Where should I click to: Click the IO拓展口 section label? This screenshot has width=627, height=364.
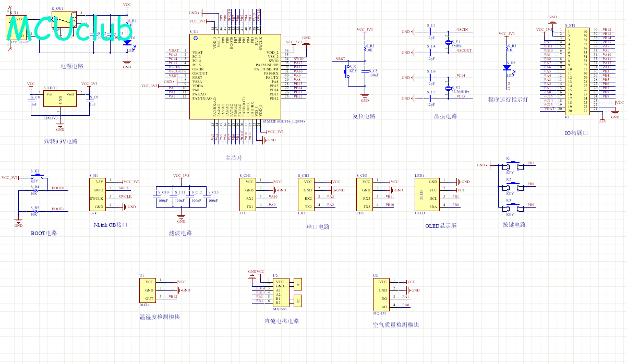point(576,133)
